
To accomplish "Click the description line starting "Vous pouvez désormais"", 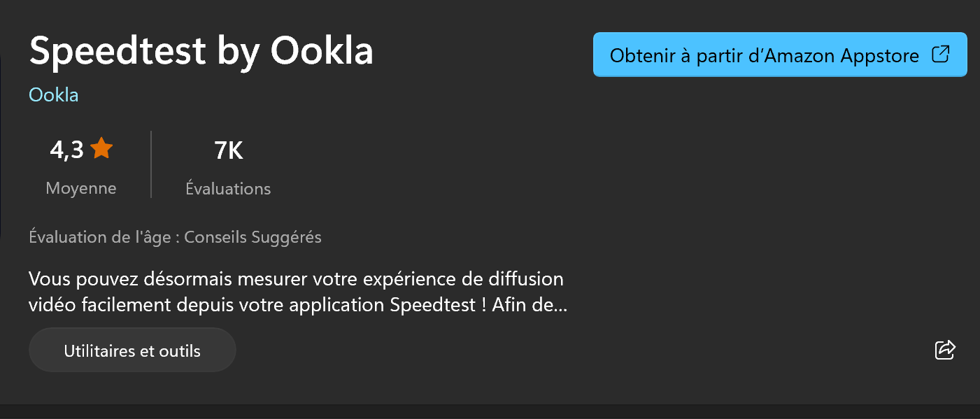I will [x=296, y=279].
